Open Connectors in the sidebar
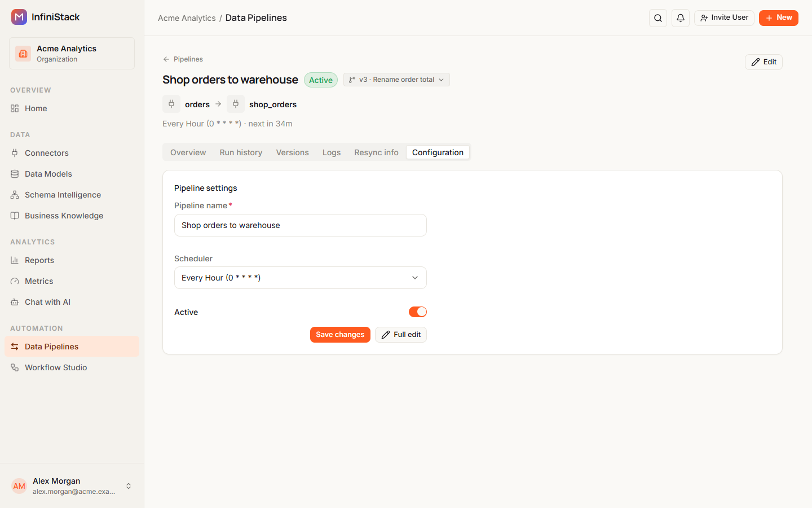Image resolution: width=812 pixels, height=508 pixels. (72, 153)
